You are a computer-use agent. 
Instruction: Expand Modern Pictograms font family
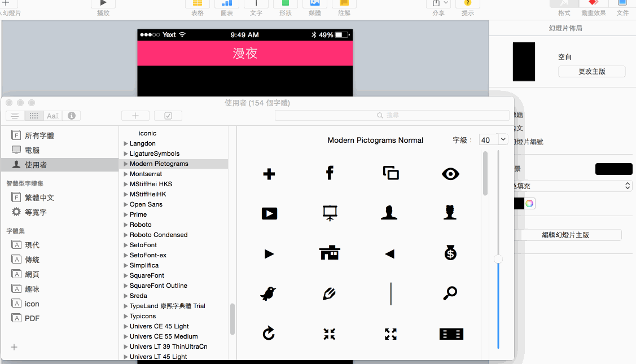pos(126,164)
